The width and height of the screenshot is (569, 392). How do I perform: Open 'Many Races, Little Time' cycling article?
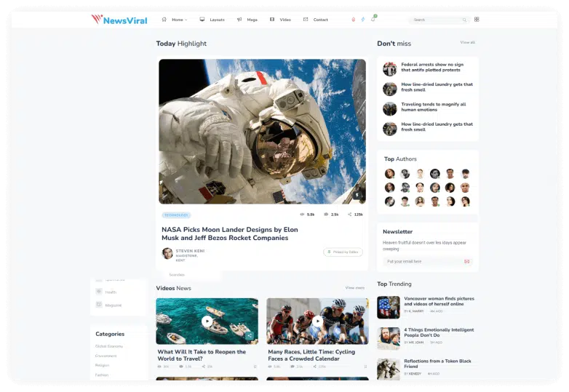(x=311, y=355)
